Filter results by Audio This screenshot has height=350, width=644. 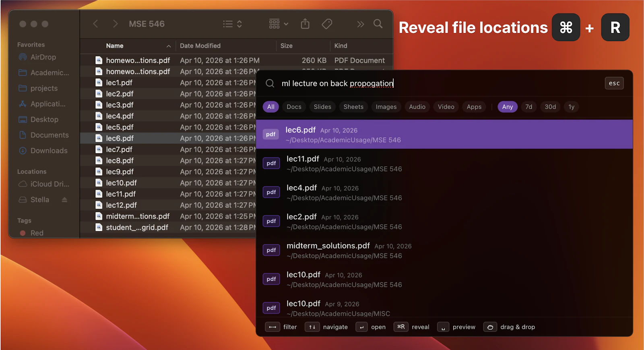pos(417,107)
